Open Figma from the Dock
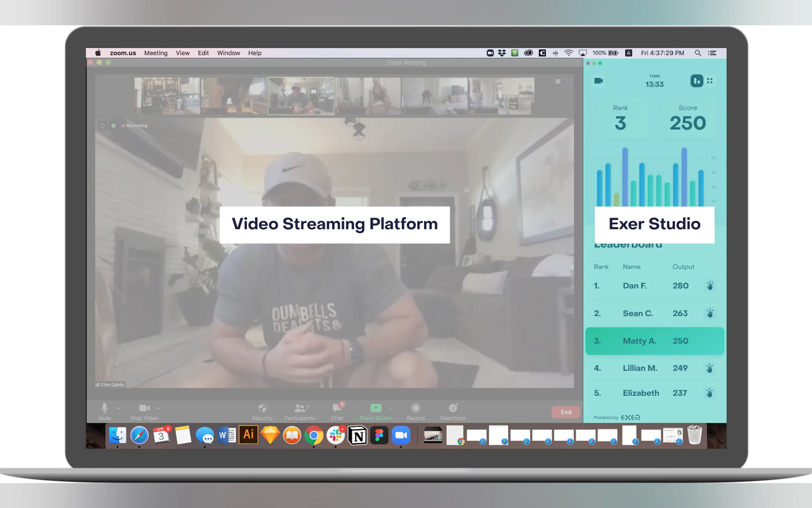This screenshot has height=508, width=812. tap(379, 435)
